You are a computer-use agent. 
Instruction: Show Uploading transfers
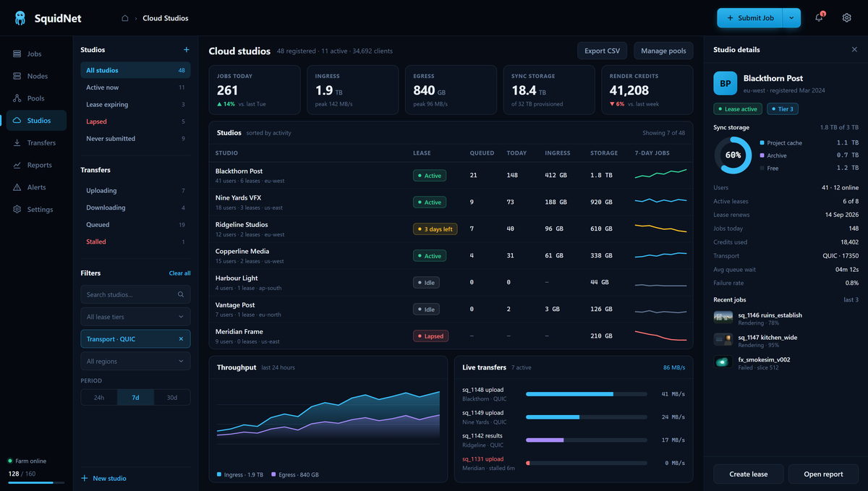[135, 190]
